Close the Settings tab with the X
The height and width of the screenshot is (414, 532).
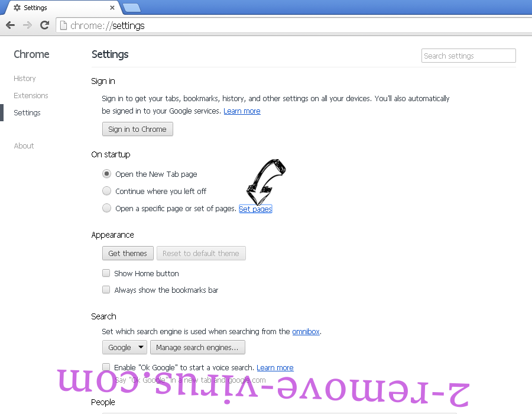click(x=112, y=8)
